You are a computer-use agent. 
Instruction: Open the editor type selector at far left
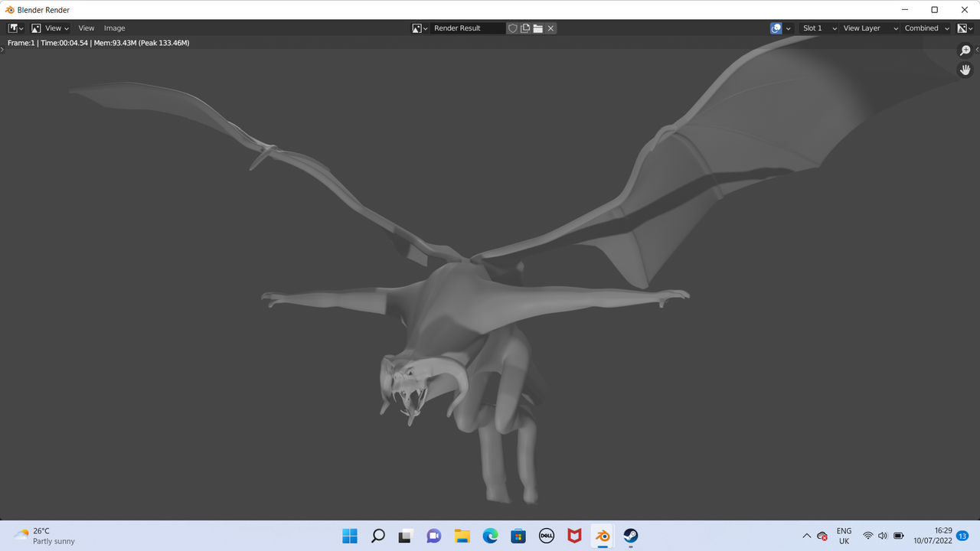point(15,28)
